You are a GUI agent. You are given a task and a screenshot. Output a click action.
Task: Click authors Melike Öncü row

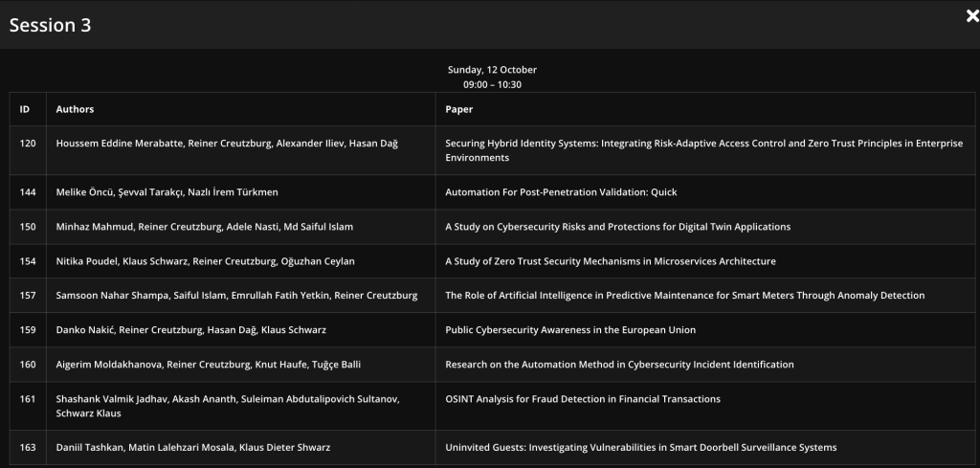click(167, 192)
